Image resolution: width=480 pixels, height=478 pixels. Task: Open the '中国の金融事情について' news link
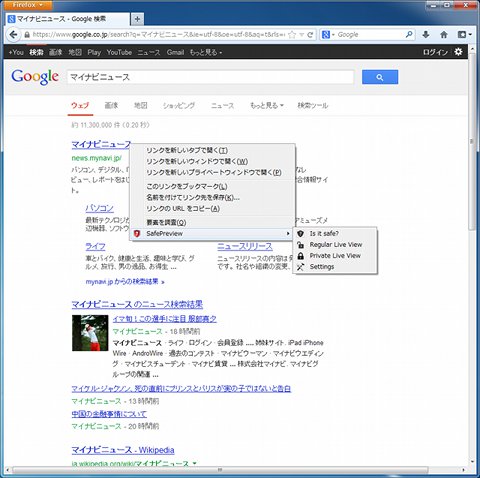pos(109,414)
